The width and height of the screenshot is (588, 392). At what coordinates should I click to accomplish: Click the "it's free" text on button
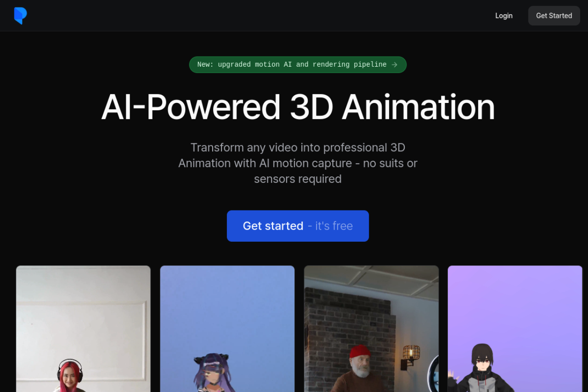[334, 226]
